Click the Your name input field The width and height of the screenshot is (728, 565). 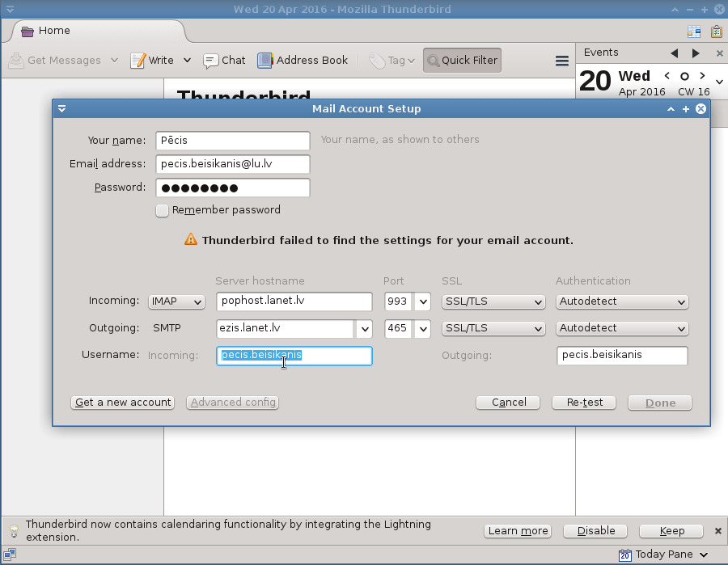tap(233, 141)
